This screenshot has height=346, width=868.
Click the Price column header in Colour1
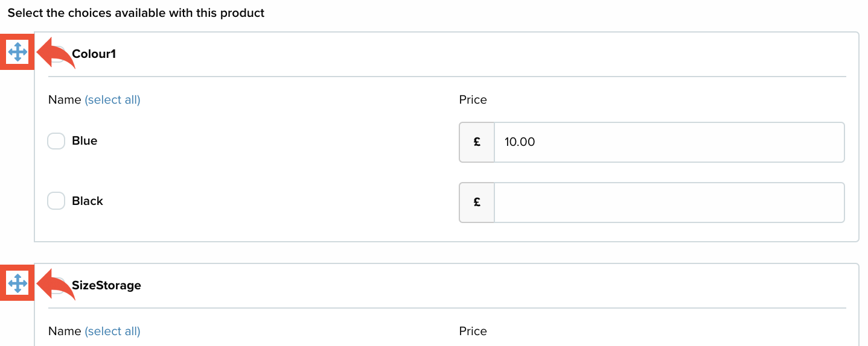click(473, 100)
